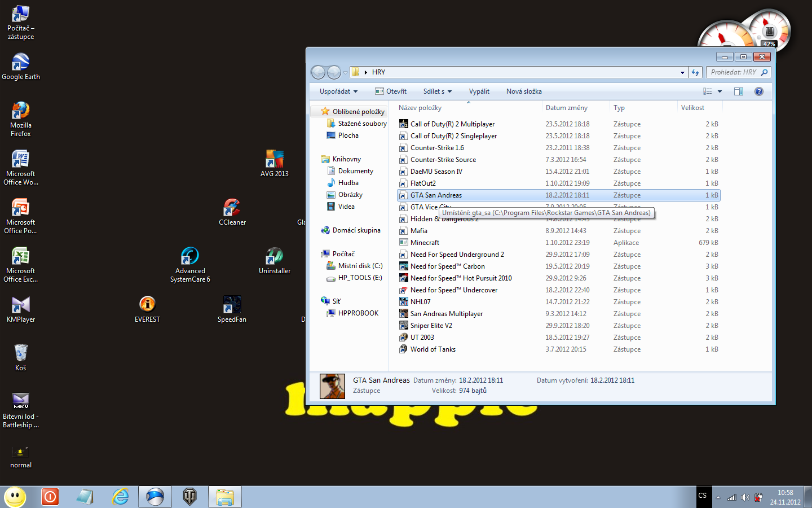Viewport: 812px width, 508px height.
Task: Click the Vypálit button
Action: point(479,91)
